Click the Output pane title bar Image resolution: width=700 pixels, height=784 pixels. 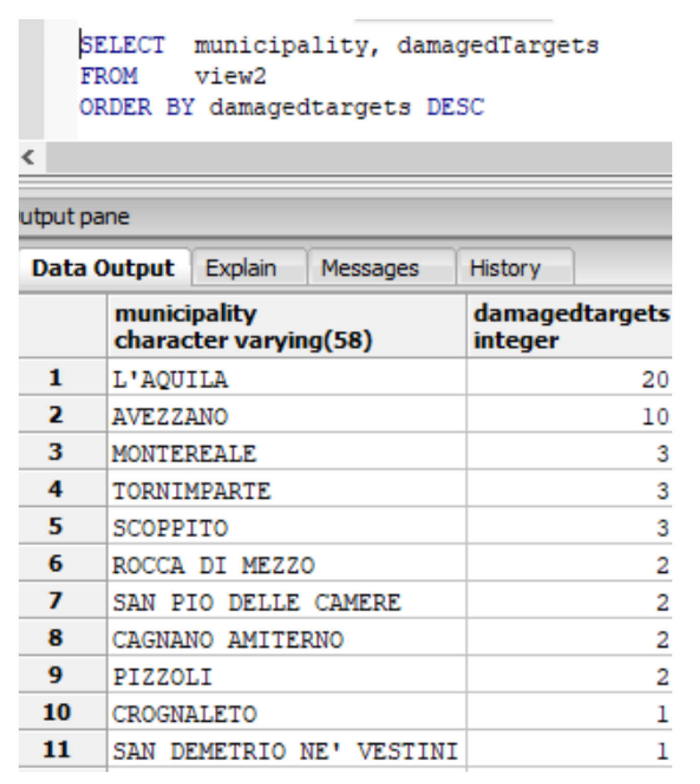point(345,217)
